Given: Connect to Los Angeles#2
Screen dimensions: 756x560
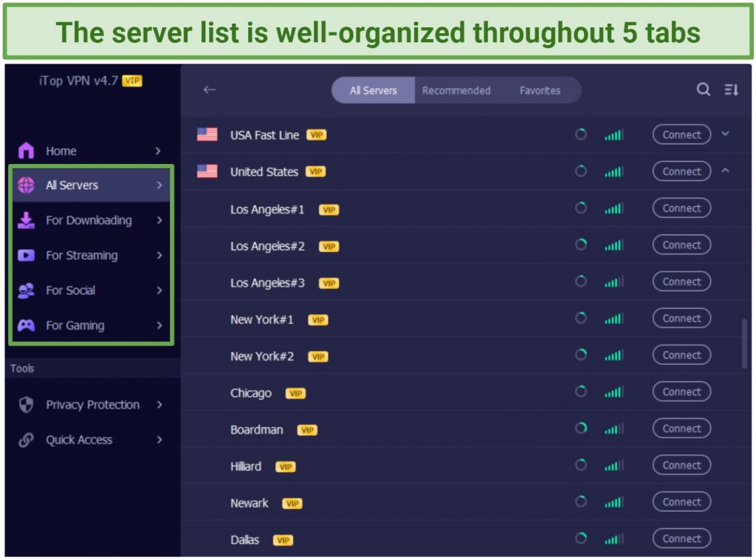Looking at the screenshot, I should click(x=681, y=245).
